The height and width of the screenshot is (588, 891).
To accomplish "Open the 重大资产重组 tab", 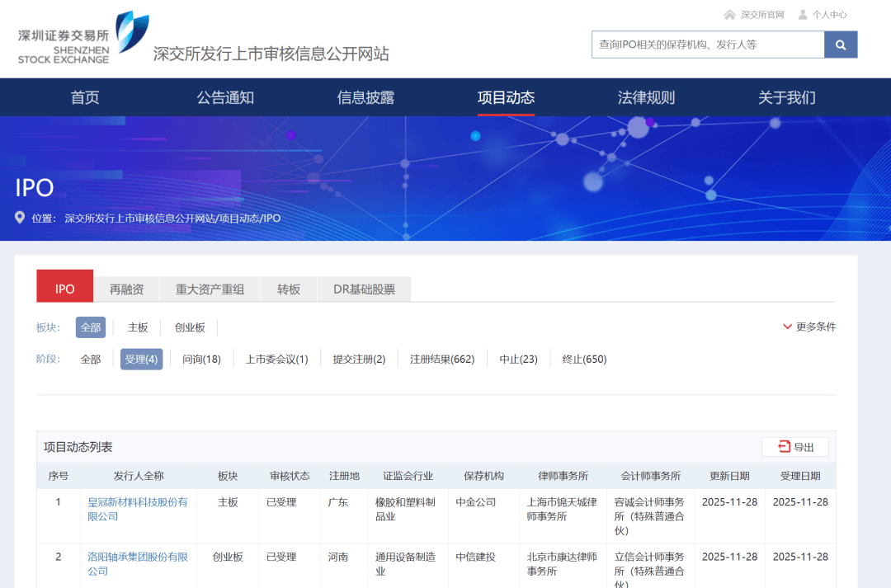I will click(x=210, y=289).
